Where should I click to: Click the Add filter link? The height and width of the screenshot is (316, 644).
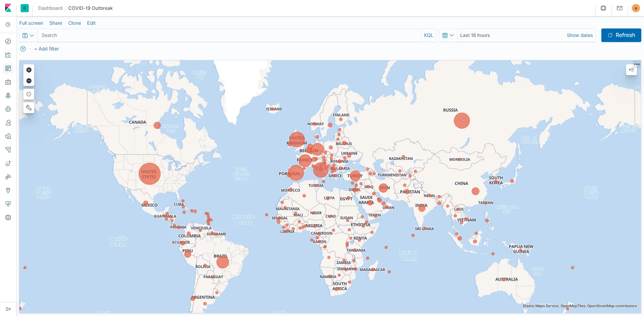[x=47, y=49]
